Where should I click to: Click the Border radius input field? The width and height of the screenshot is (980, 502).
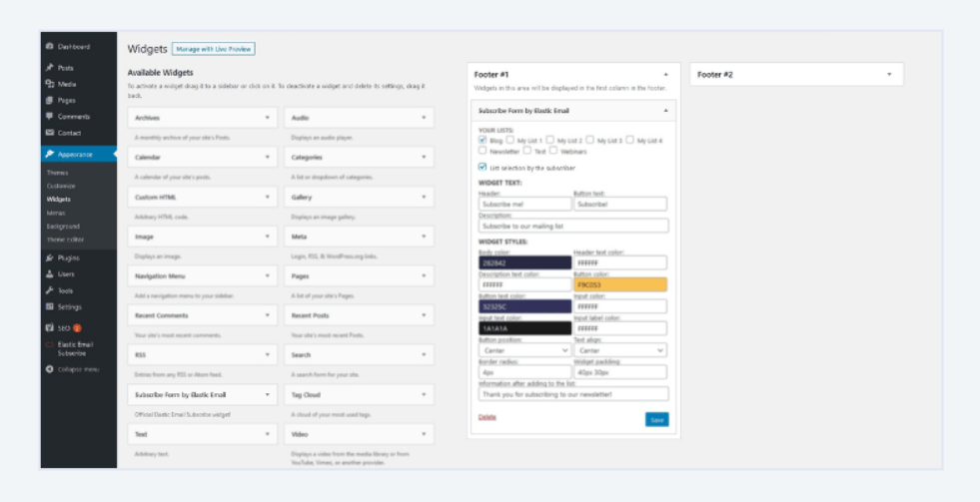click(x=525, y=372)
